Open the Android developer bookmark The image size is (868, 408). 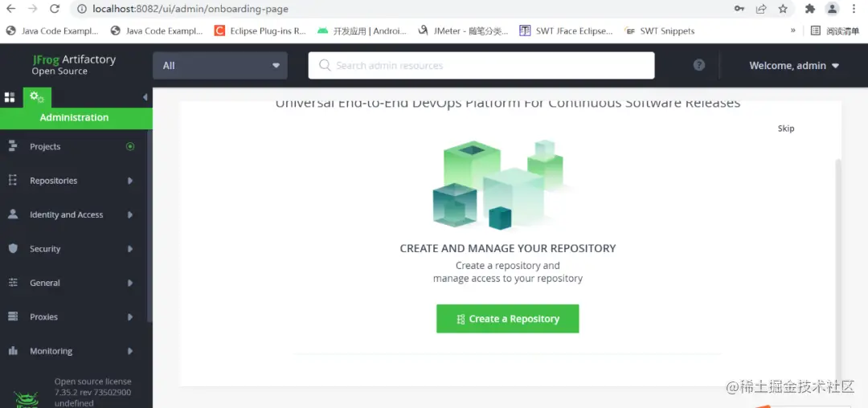pyautogui.click(x=362, y=31)
